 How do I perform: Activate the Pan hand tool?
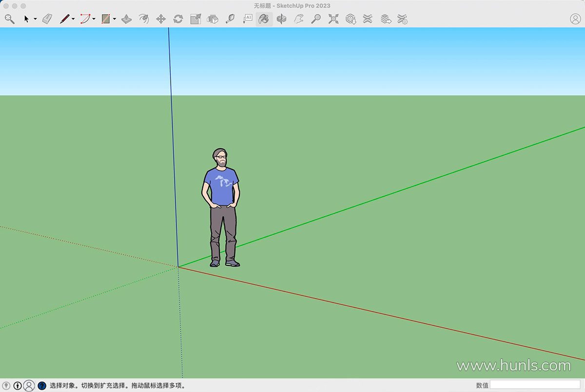(299, 19)
